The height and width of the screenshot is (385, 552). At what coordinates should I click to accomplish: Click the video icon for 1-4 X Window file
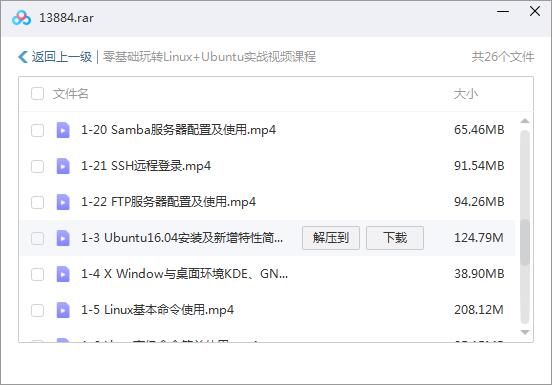[63, 274]
